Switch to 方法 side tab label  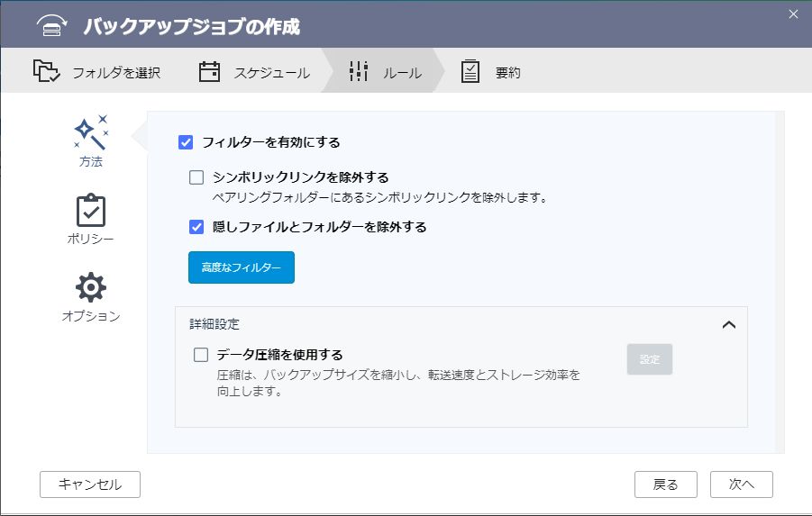point(91,161)
